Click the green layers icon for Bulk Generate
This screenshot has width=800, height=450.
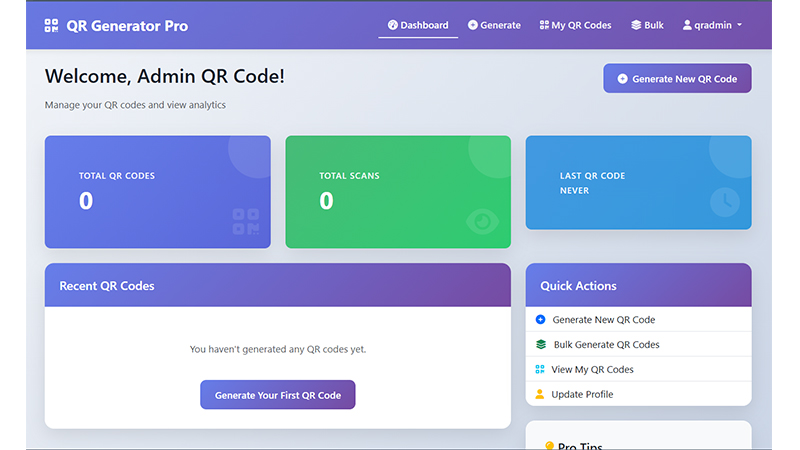coord(541,344)
